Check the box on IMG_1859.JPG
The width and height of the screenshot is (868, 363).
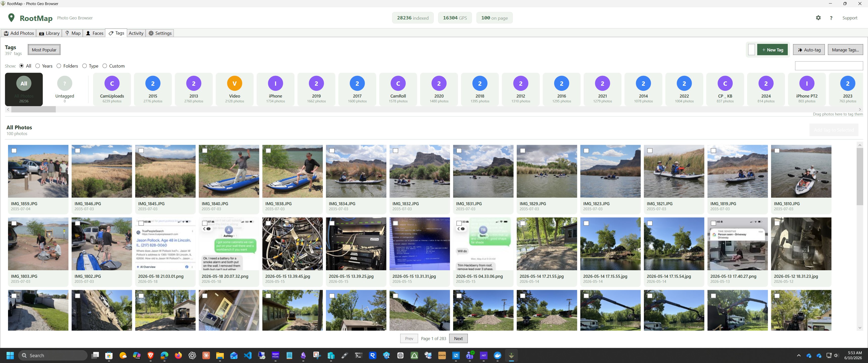click(14, 150)
